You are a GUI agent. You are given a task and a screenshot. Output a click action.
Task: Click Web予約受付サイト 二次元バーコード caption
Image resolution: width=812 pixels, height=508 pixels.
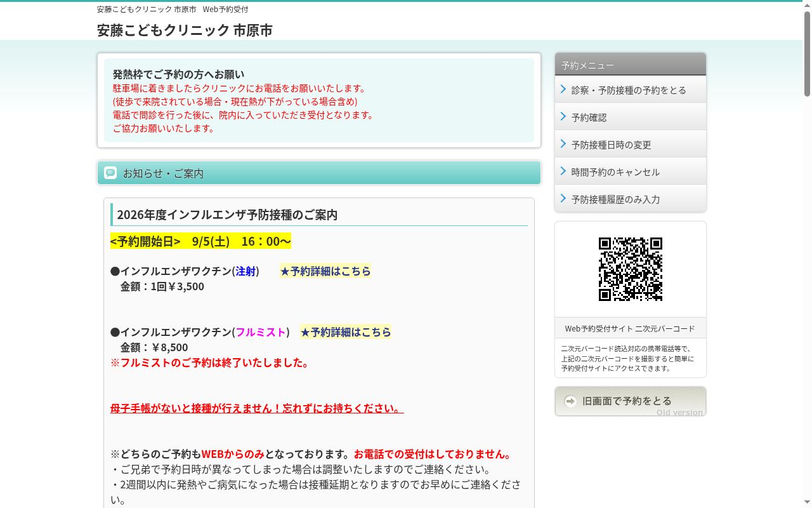pyautogui.click(x=630, y=328)
